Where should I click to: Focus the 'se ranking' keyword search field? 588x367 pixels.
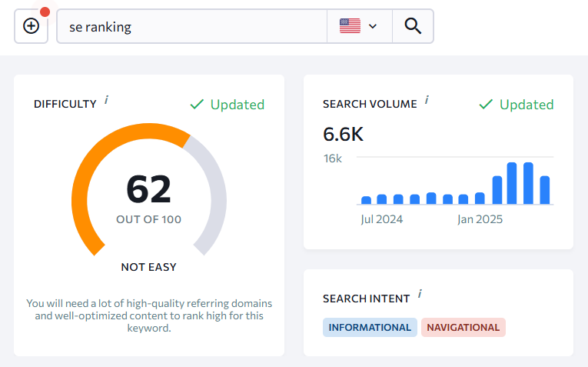(x=192, y=26)
